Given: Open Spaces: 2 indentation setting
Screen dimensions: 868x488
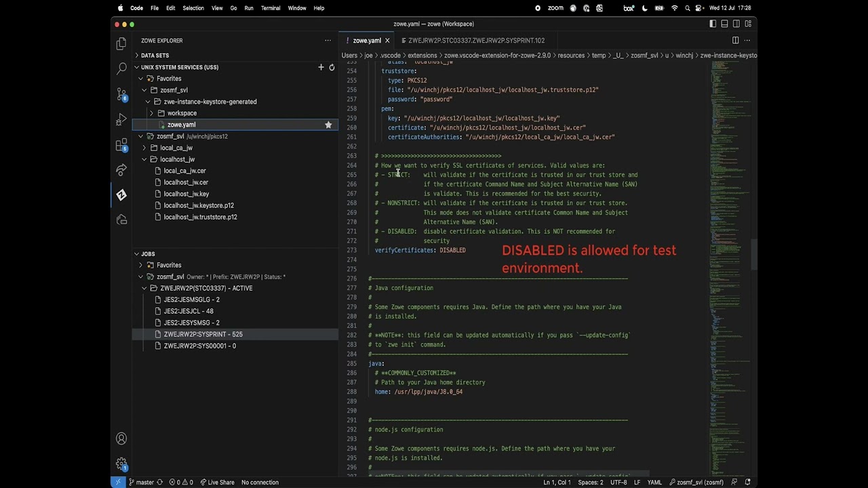Looking at the screenshot, I should coord(591,483).
